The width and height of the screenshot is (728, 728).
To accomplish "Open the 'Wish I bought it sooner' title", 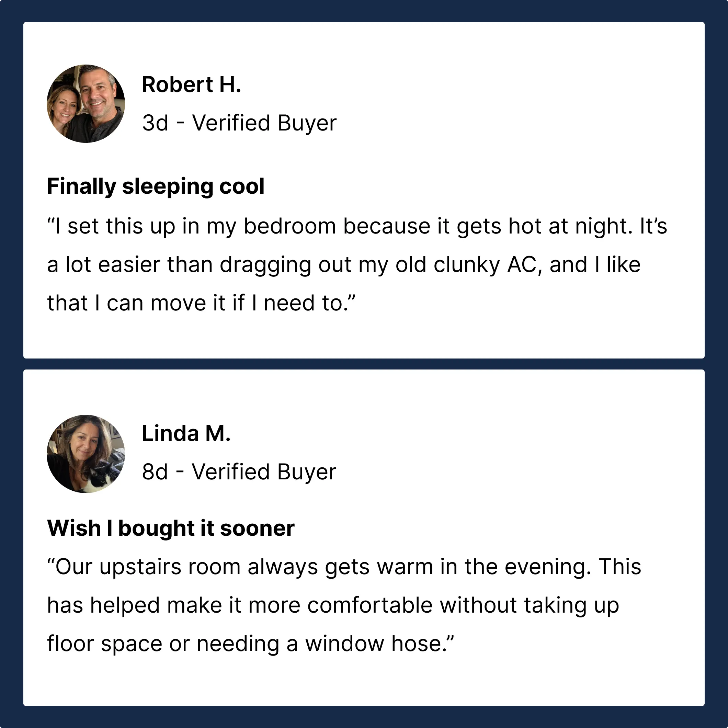I will tap(171, 528).
